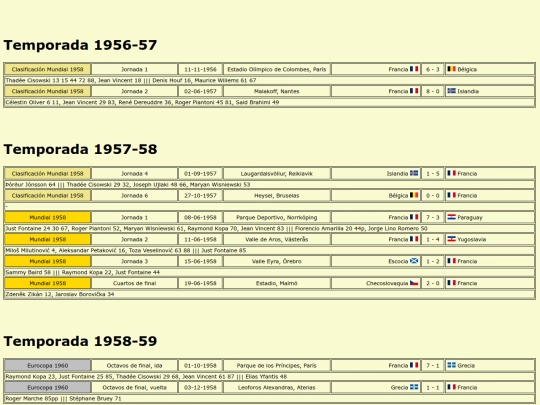
Task: Click the scorers line with Roger Marche 85pp
Action: click(x=269, y=398)
